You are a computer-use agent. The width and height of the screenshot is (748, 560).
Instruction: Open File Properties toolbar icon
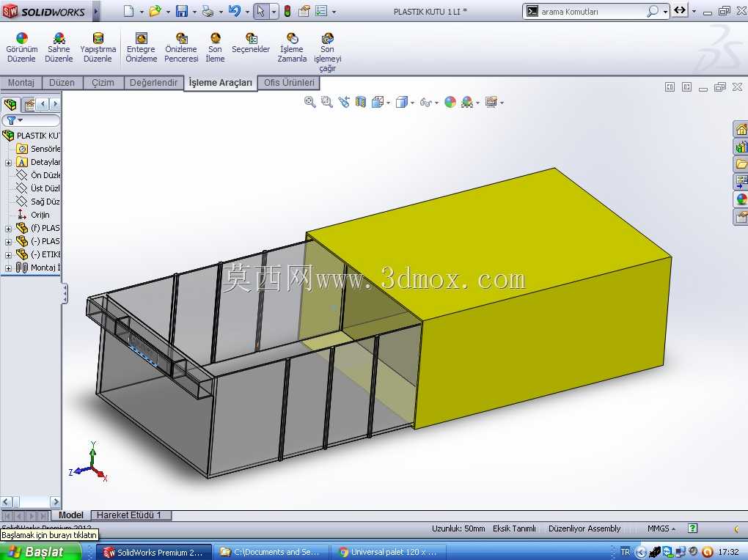[x=304, y=11]
